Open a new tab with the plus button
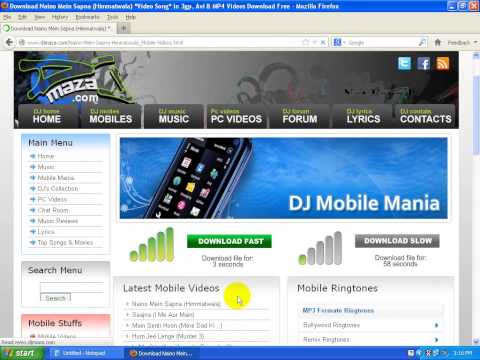Viewport: 480px width, 360px height. tap(123, 28)
